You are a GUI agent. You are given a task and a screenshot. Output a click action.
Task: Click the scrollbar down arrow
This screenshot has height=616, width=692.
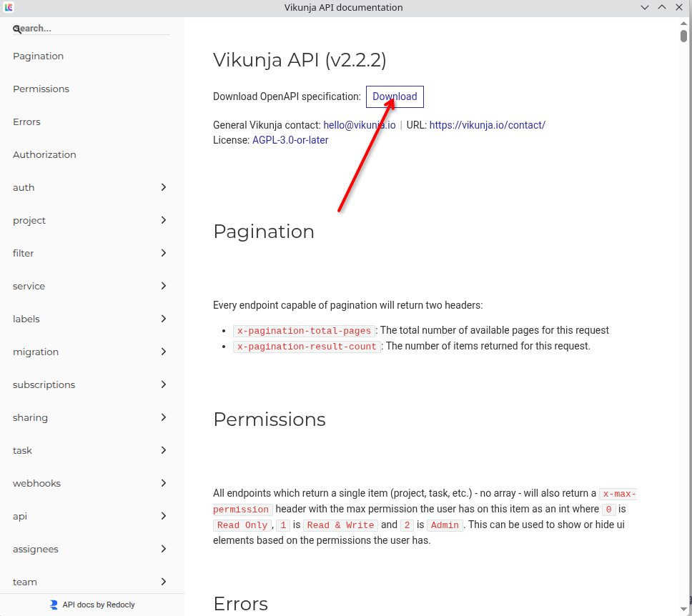[x=683, y=610]
